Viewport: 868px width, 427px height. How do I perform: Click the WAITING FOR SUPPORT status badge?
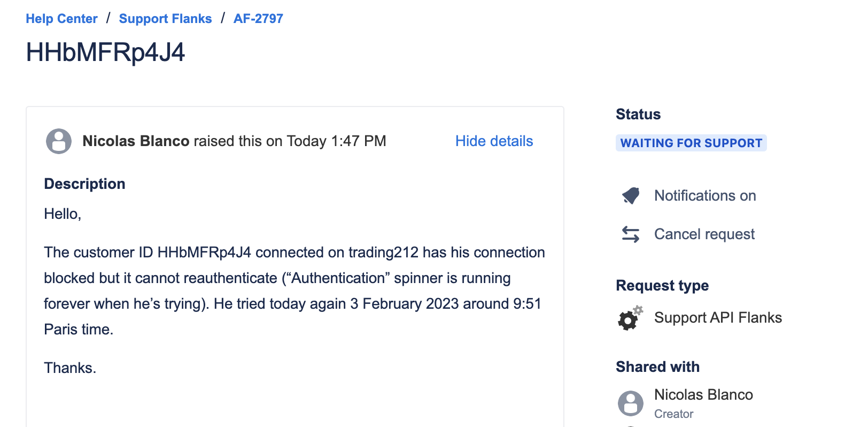691,143
